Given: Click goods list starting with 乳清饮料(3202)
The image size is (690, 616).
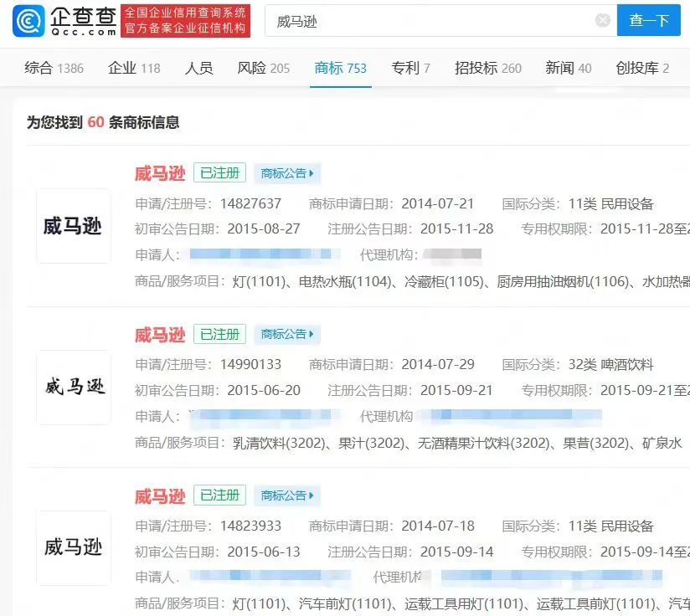Looking at the screenshot, I should click(x=456, y=443).
